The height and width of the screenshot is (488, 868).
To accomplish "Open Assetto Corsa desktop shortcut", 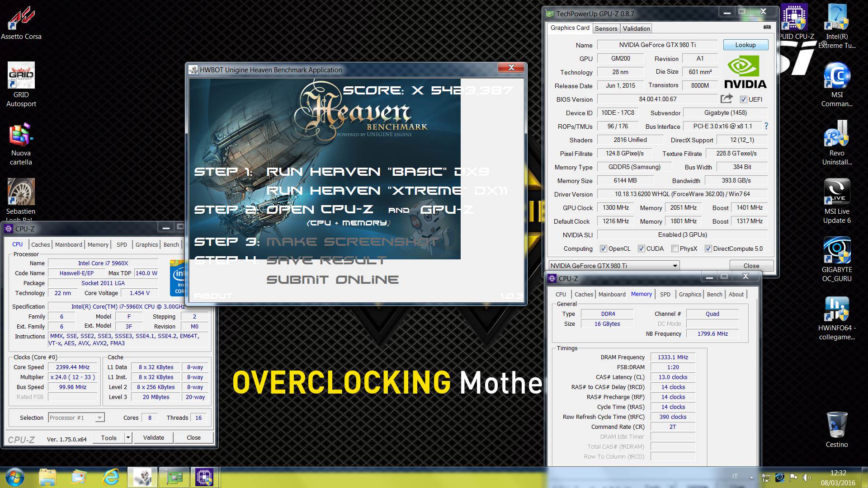I will tap(21, 23).
